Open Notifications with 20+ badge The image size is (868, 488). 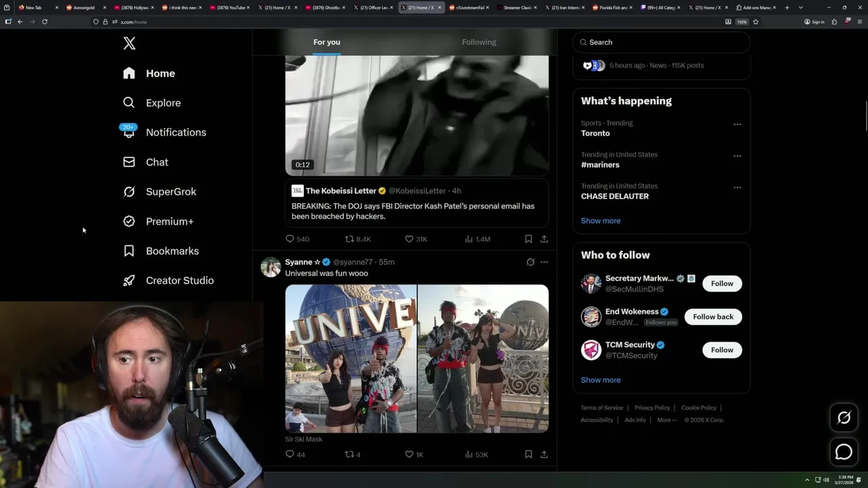pyautogui.click(x=164, y=132)
